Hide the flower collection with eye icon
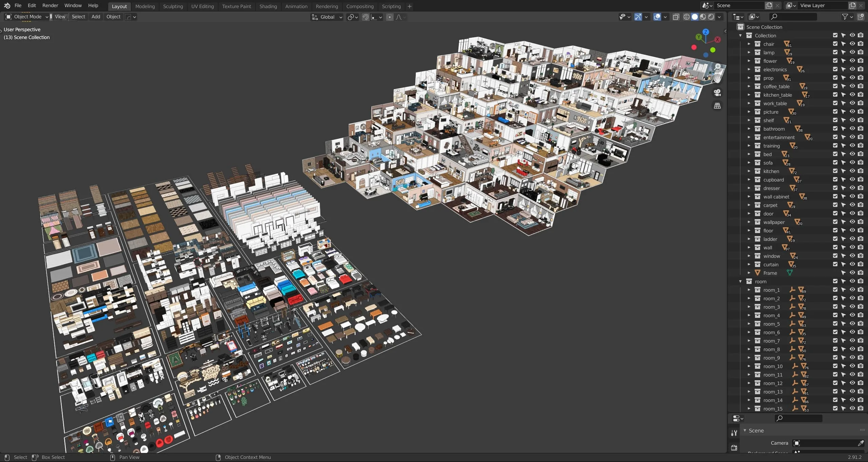Viewport: 868px width, 462px height. coord(852,61)
